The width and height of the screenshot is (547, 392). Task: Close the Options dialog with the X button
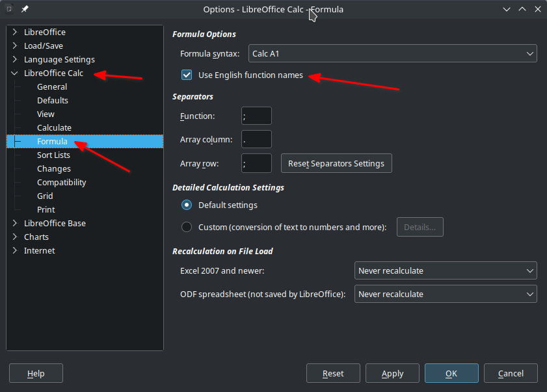tap(538, 9)
